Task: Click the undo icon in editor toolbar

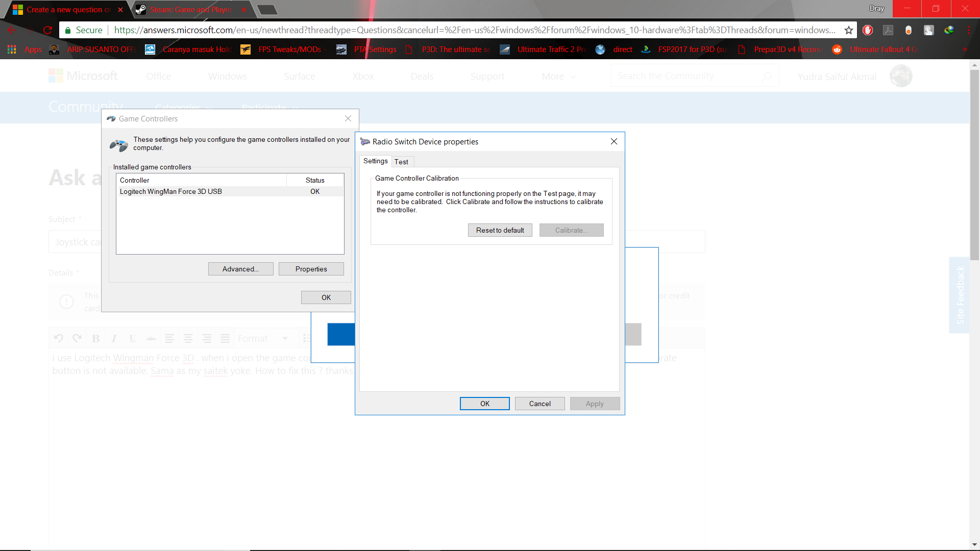Action: pos(58,338)
